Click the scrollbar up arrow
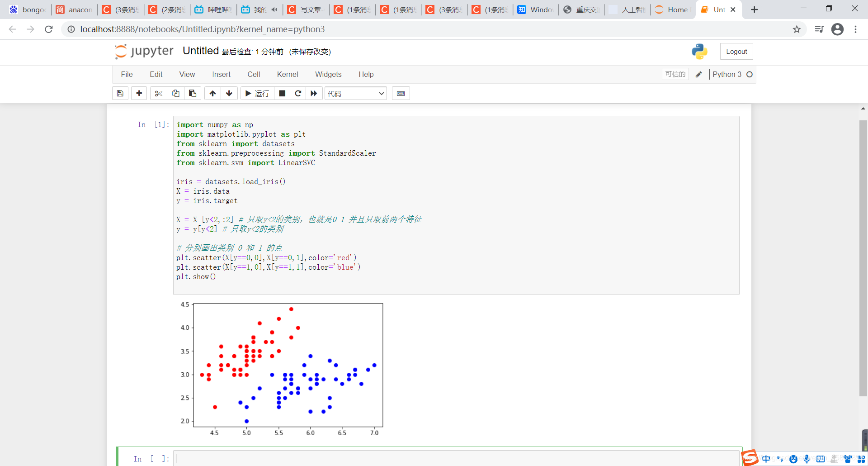The image size is (868, 466). click(863, 109)
